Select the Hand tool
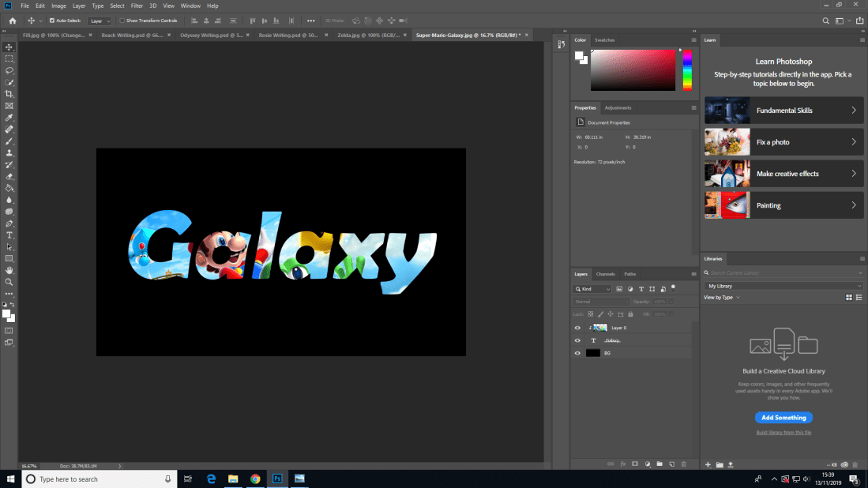 click(9, 270)
